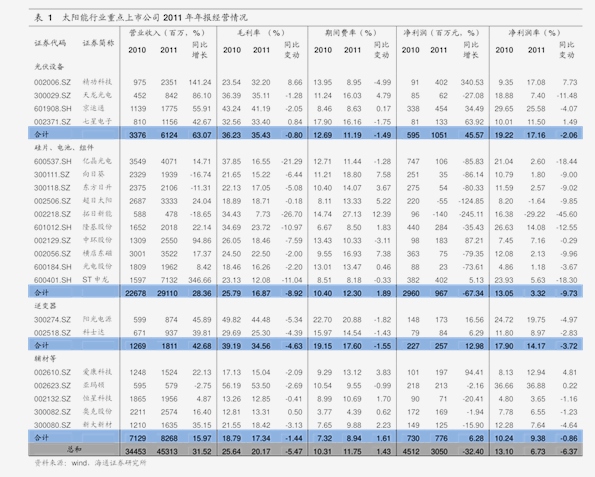Select code 002056.SZ

point(52,254)
